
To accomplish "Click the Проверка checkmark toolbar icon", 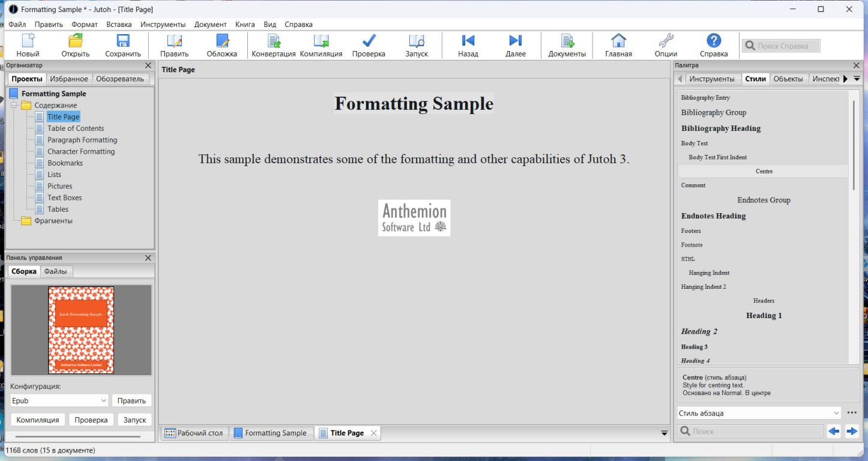I will pos(369,41).
